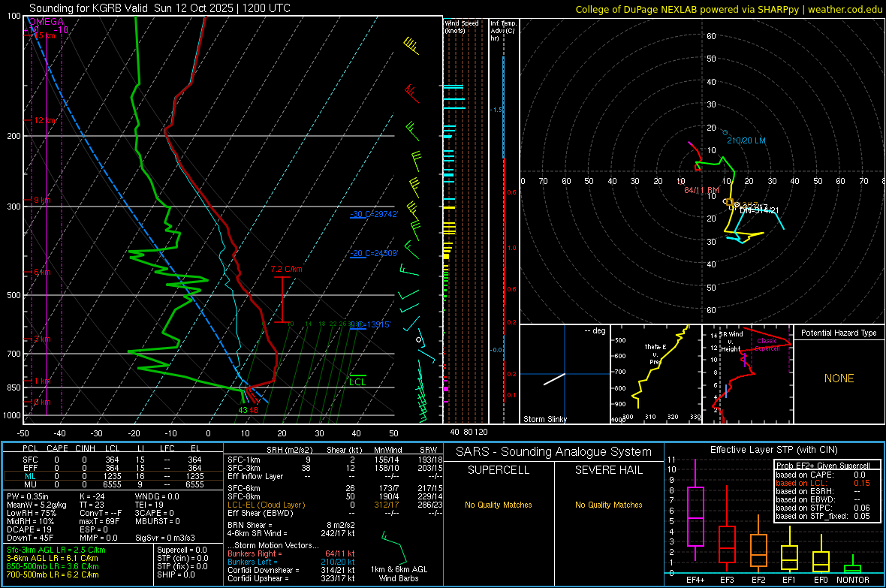Click the 700-500mb LR = 6.2 C/km line

[x=53, y=574]
